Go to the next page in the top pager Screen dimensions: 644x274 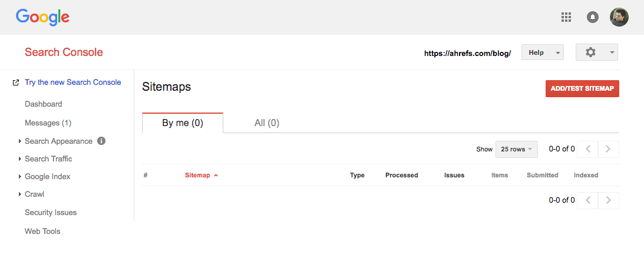[609, 149]
